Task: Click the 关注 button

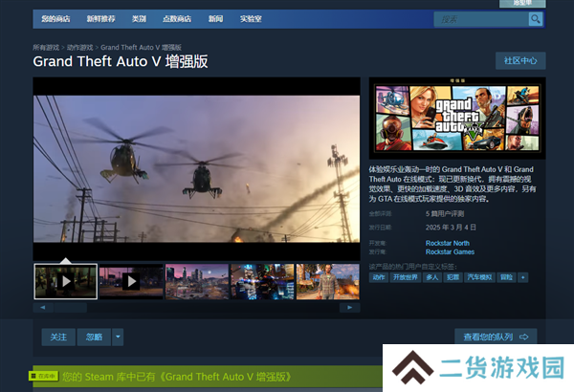Action: point(58,337)
